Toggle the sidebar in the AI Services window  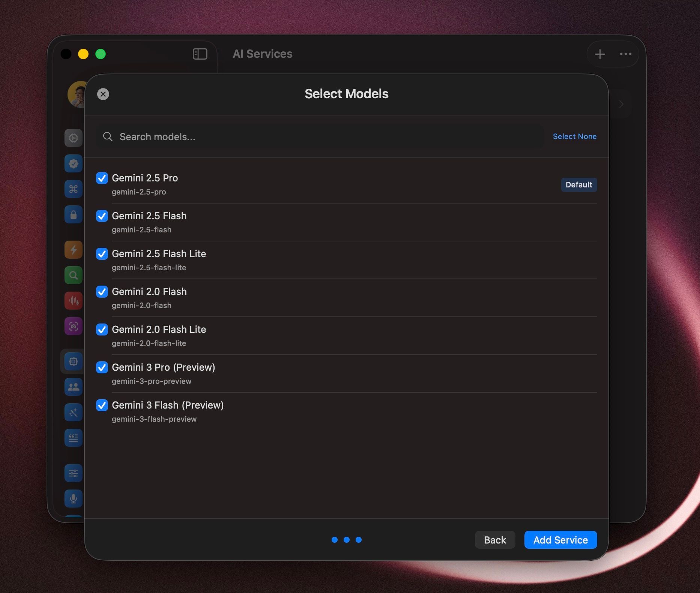coord(200,54)
